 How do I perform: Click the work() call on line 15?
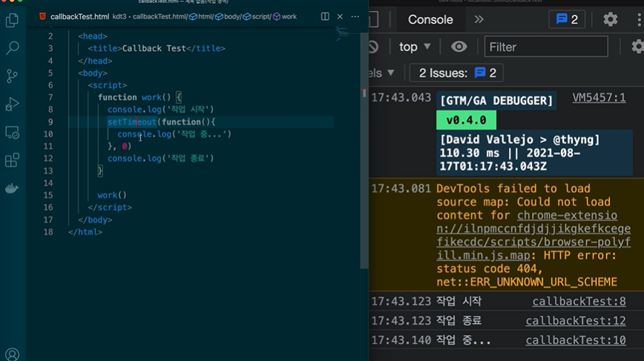point(112,195)
